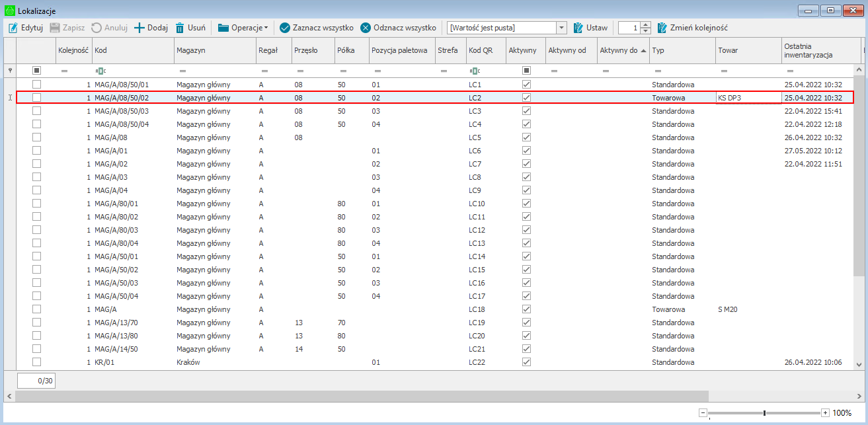
Task: Delete selection using Usuń trash icon
Action: point(180,28)
